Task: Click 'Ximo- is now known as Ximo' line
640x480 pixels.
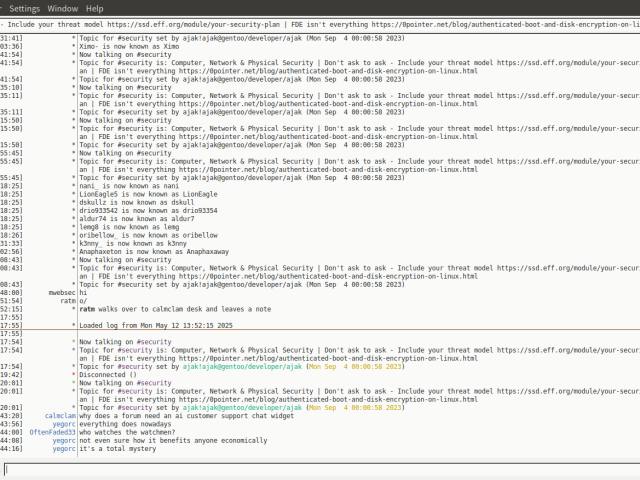Action: coord(124,46)
